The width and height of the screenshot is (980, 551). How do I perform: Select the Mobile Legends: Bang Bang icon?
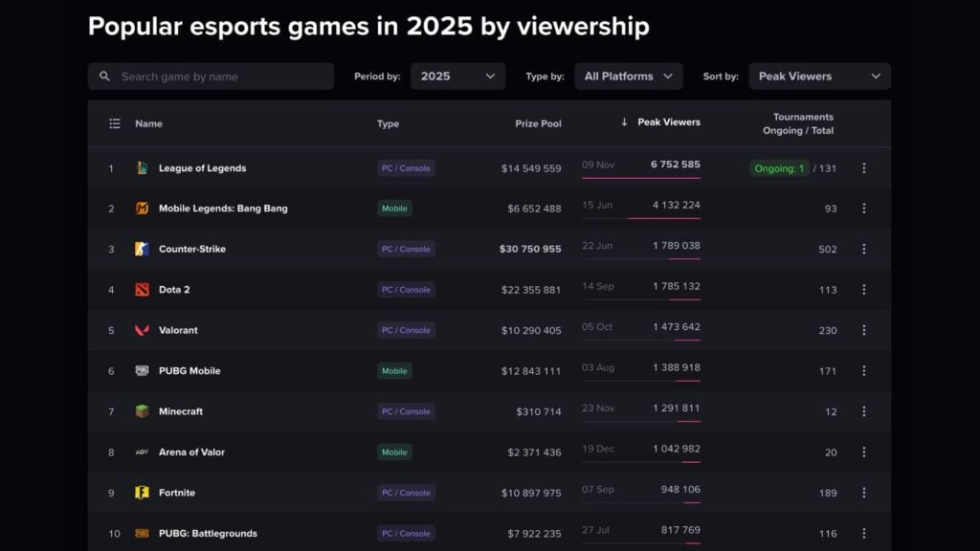pos(144,208)
